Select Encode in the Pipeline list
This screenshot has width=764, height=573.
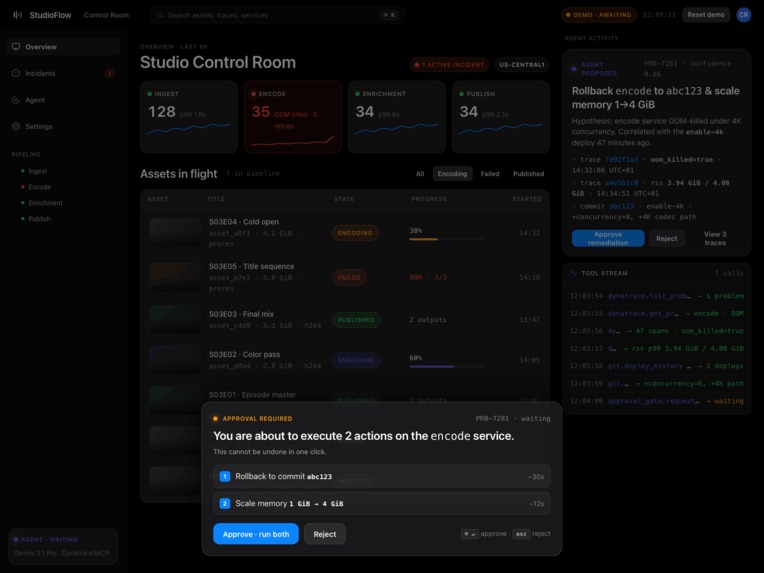click(x=39, y=187)
